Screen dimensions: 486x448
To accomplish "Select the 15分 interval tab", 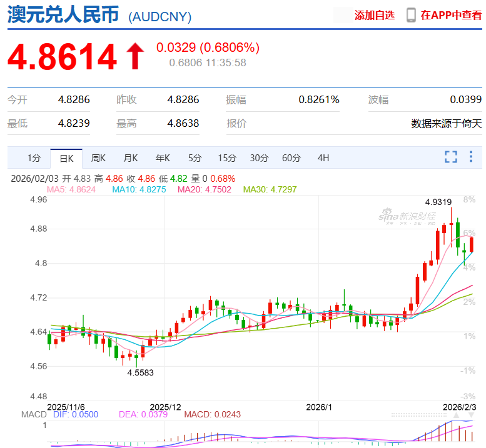I will pyautogui.click(x=227, y=158).
